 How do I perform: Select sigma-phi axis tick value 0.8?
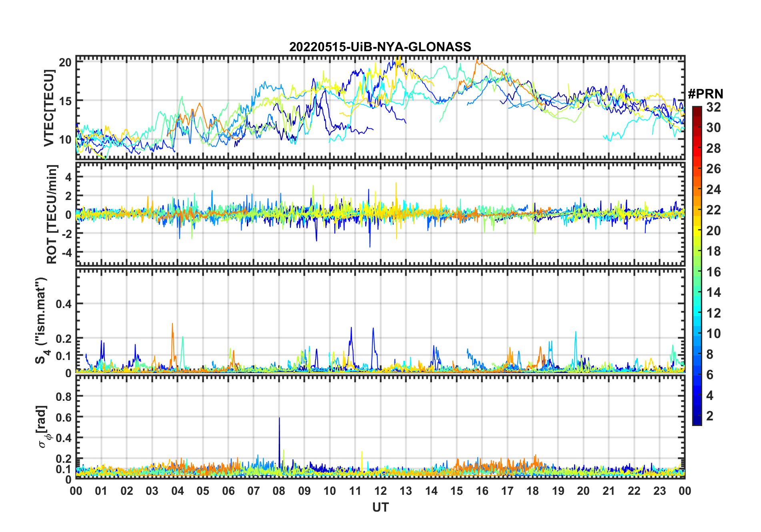click(x=64, y=396)
